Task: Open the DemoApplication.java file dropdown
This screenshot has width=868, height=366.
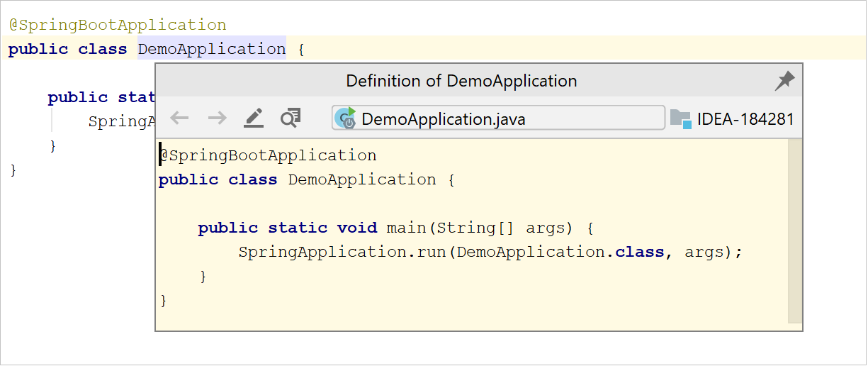Action: pyautogui.click(x=498, y=118)
